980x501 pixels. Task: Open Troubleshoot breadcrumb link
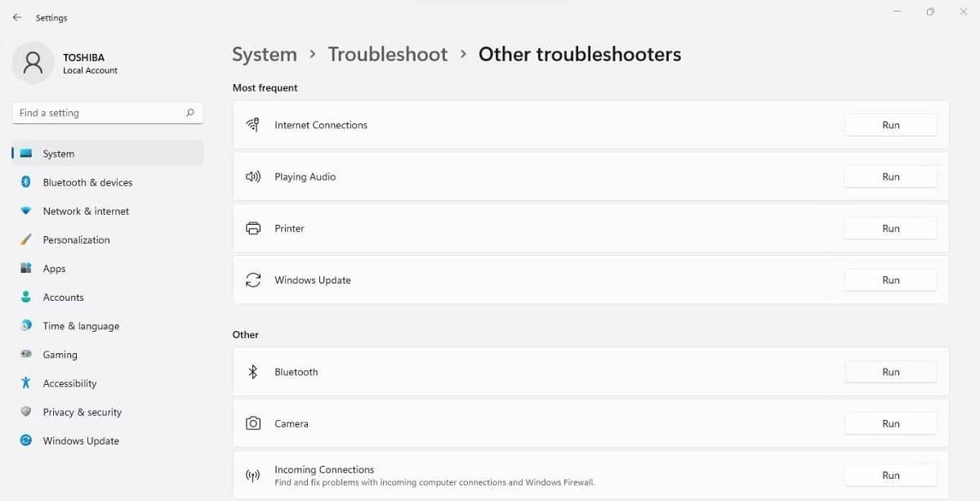pos(387,54)
